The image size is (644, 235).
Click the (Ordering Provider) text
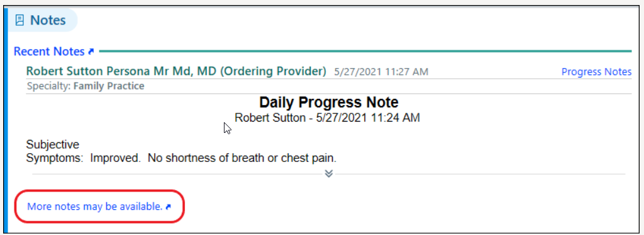tap(274, 71)
